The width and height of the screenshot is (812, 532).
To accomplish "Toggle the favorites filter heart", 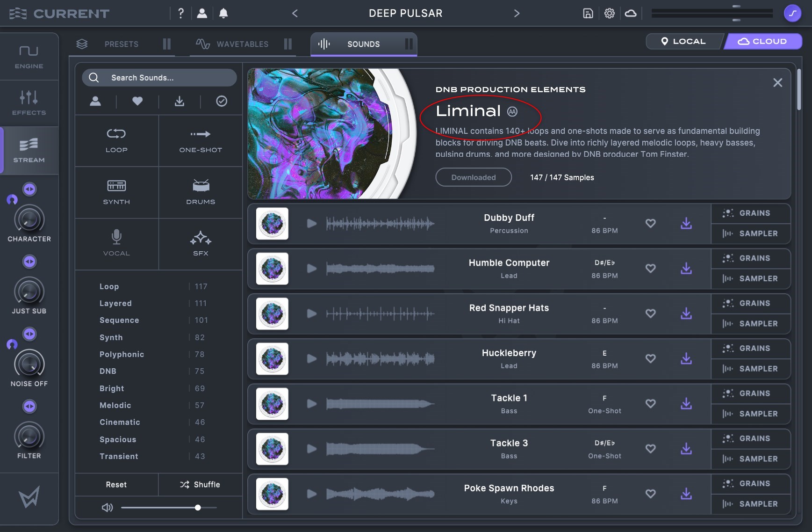I will (x=137, y=101).
